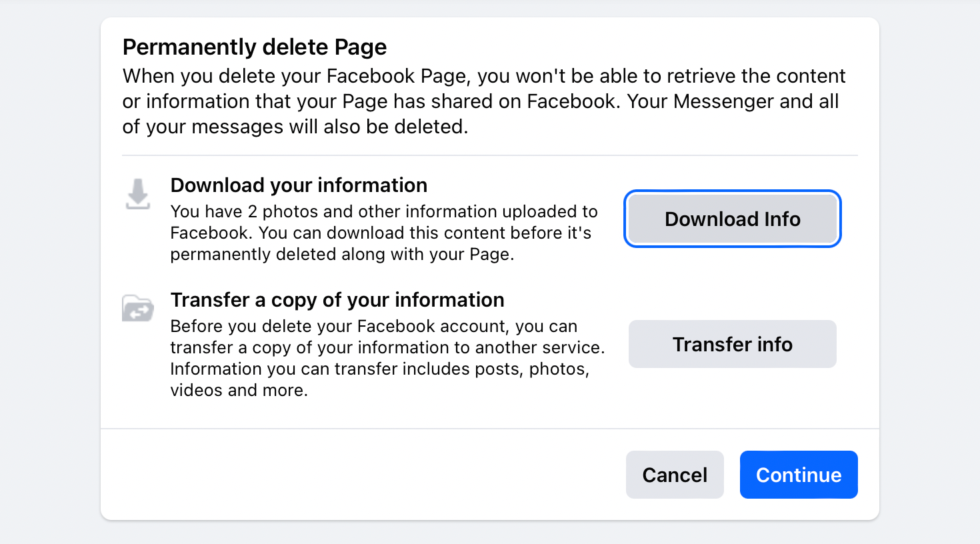The image size is (980, 544).
Task: Click the Transfer a copy of your information heading
Action: click(337, 299)
